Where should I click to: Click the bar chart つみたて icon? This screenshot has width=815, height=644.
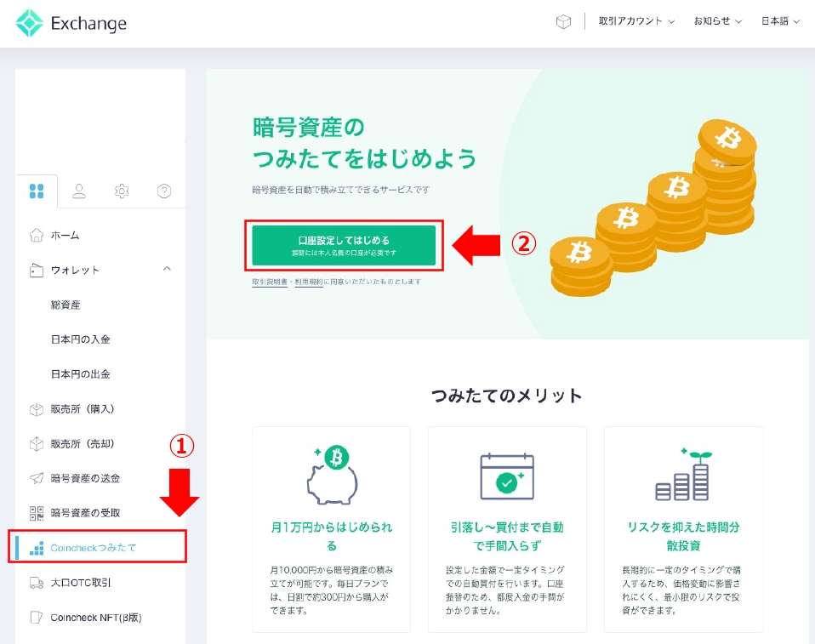click(x=37, y=549)
